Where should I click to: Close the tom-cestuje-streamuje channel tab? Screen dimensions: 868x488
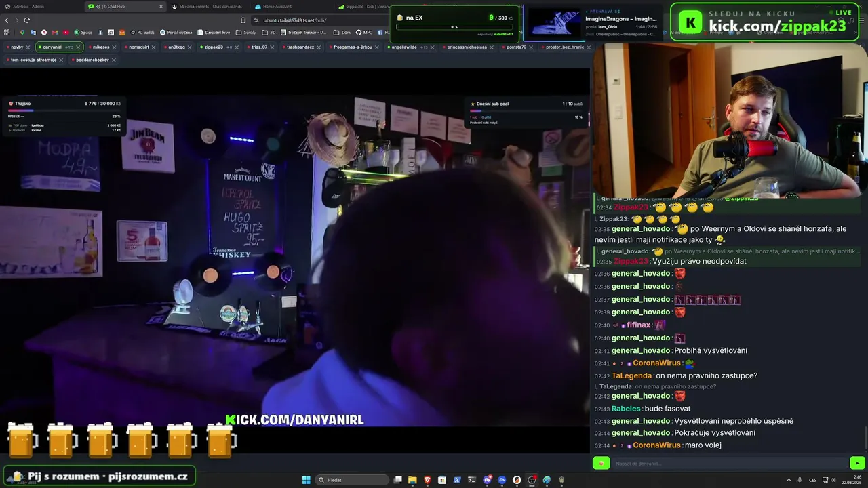click(61, 60)
